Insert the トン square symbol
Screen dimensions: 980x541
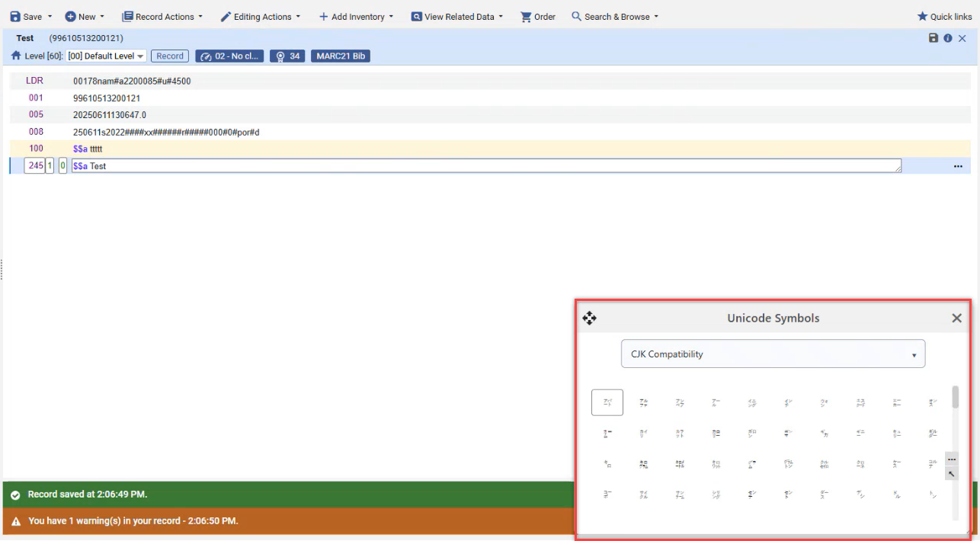(x=933, y=495)
